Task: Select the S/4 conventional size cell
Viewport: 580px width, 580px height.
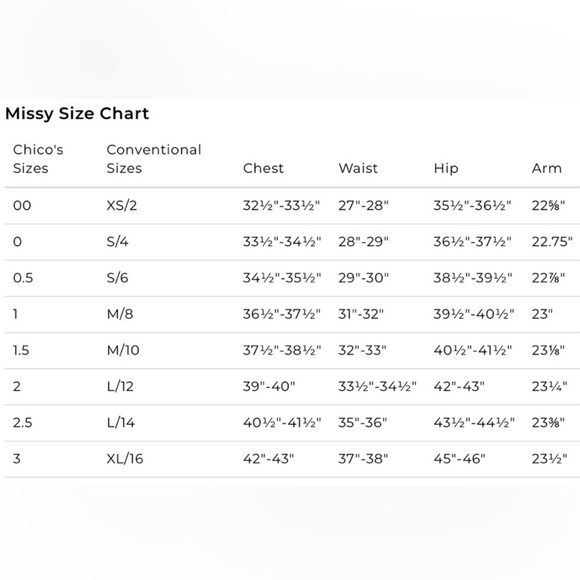Action: coord(117,242)
